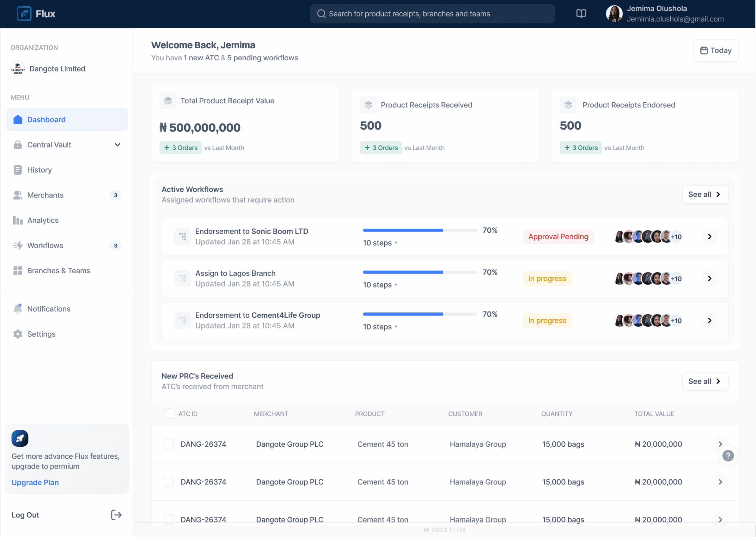Check the first DANG-26374 row checkbox
This screenshot has width=756, height=537.
(x=169, y=444)
